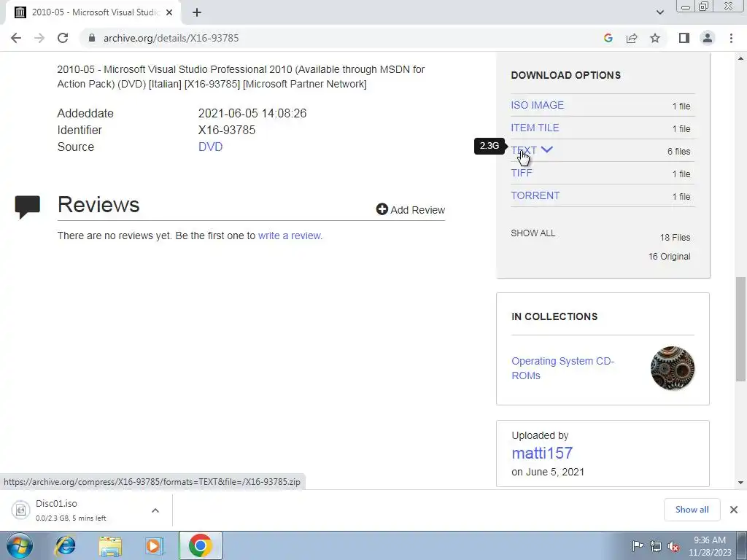Open the Chrome profile avatar menu
The image size is (747, 560).
coord(708,38)
